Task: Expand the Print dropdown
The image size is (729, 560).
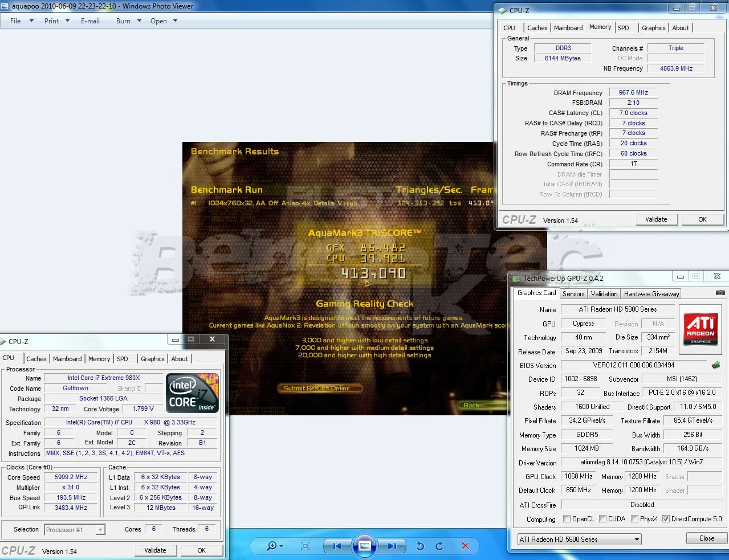Action: [67, 21]
